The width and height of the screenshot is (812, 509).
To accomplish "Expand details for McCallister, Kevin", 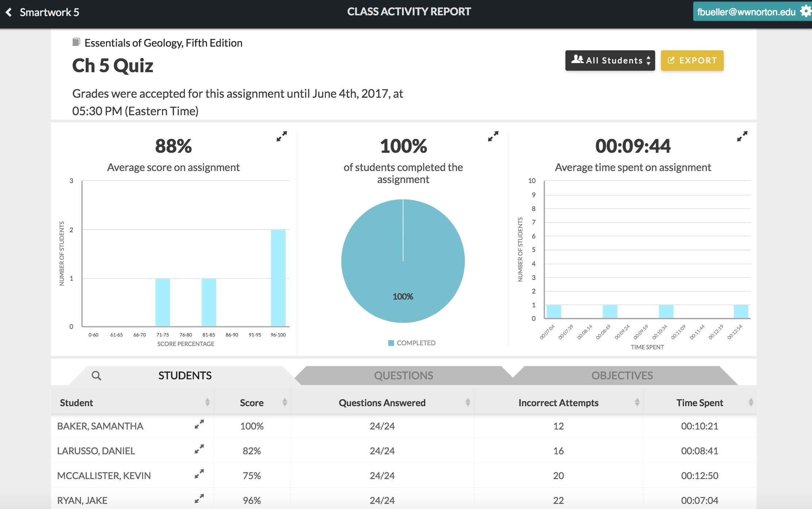I will (199, 474).
